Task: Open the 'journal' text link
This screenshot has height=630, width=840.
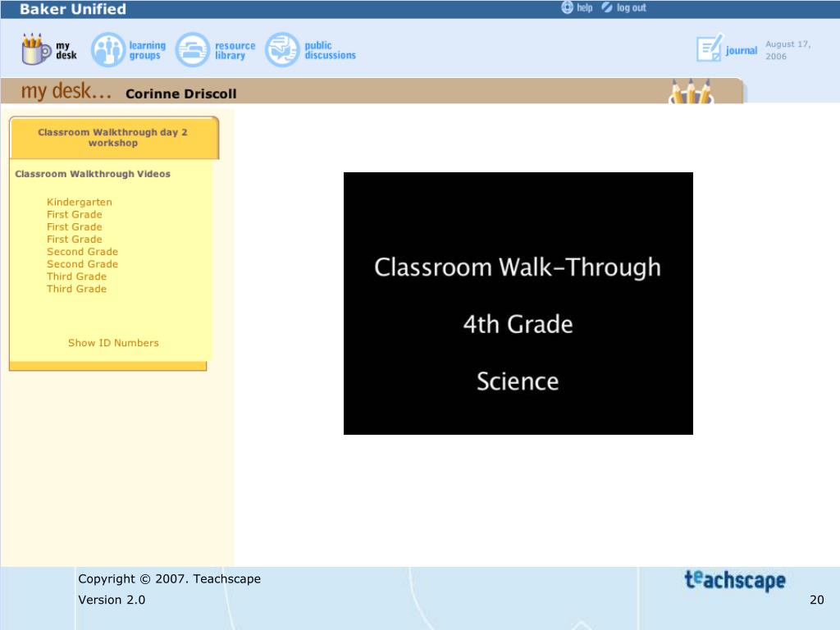Action: [x=742, y=50]
